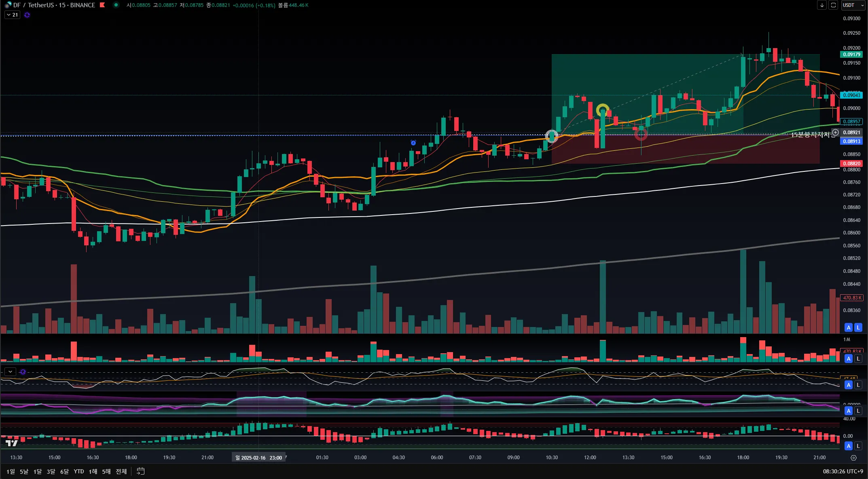Click the red 0.08820 price label

(x=851, y=163)
